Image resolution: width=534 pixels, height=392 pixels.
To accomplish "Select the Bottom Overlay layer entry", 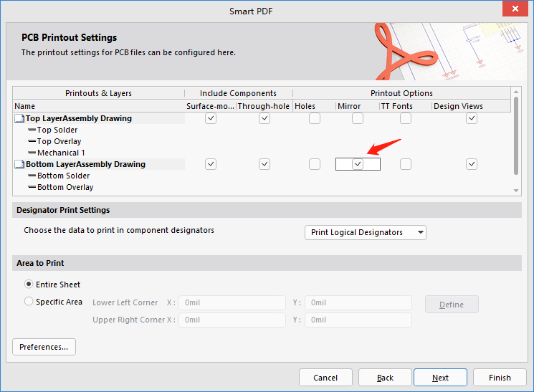I will click(x=65, y=187).
